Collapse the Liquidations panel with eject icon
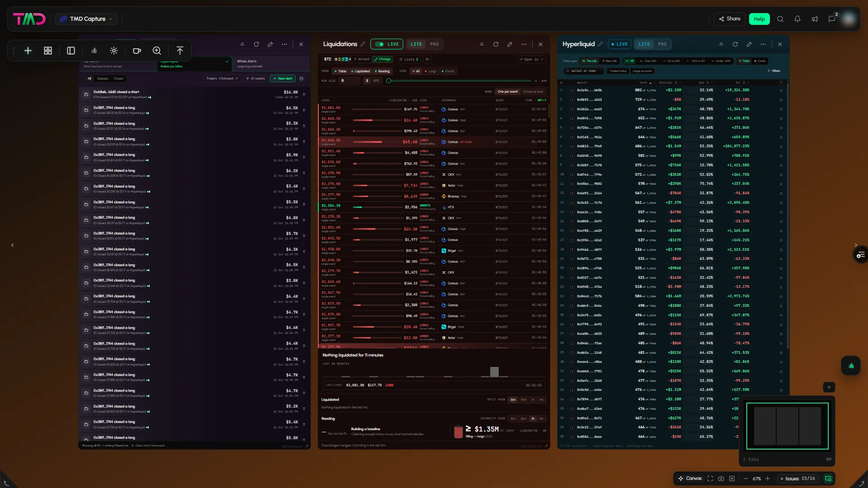The image size is (868, 488). click(482, 44)
